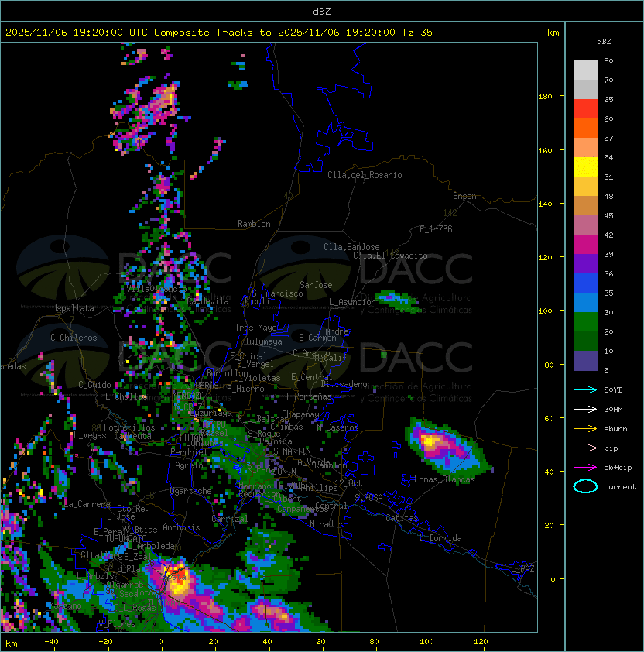
Task: Click the 'Tres_Mayo' map label
Action: pos(255,328)
